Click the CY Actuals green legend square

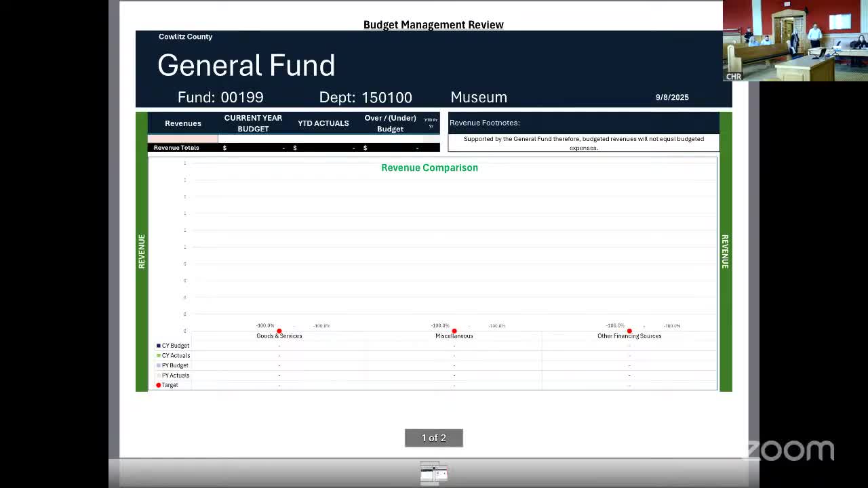click(159, 355)
